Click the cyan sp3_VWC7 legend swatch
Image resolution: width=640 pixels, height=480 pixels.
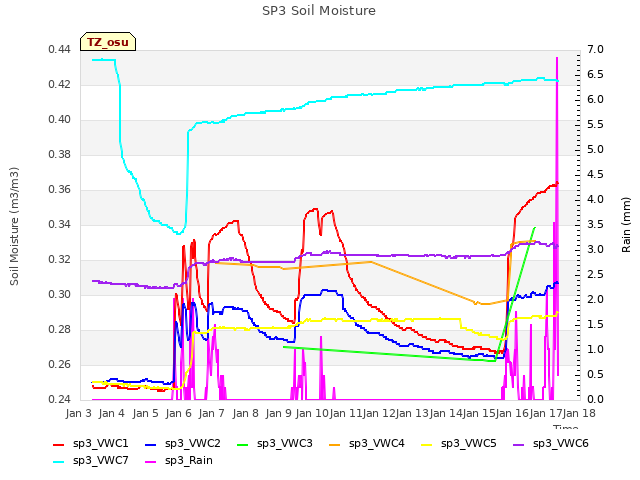[x=59, y=462]
